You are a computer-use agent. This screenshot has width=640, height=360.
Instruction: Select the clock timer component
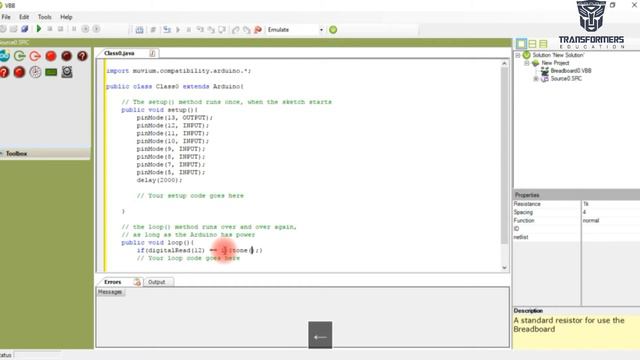pyautogui.click(x=36, y=72)
